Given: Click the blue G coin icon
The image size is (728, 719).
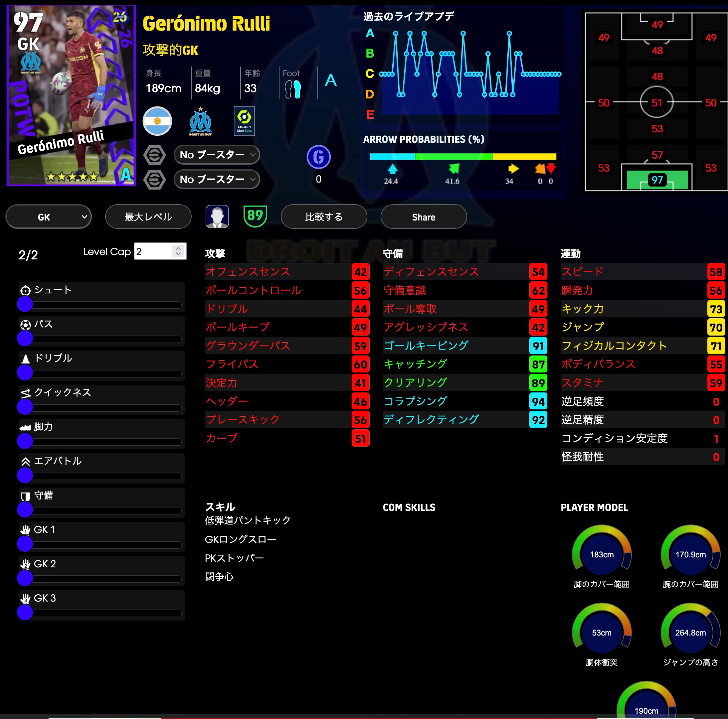Looking at the screenshot, I should coord(318,157).
